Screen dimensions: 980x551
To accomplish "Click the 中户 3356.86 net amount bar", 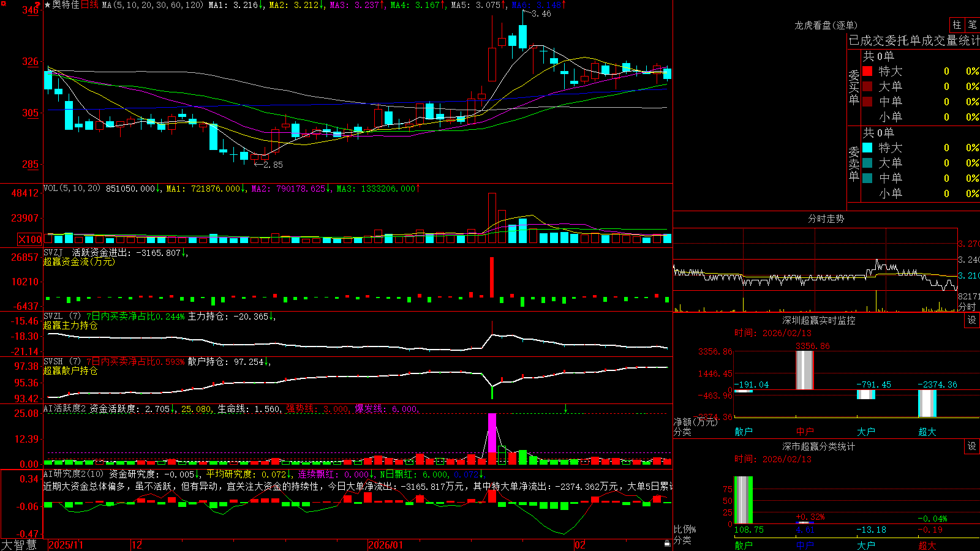I will click(805, 370).
